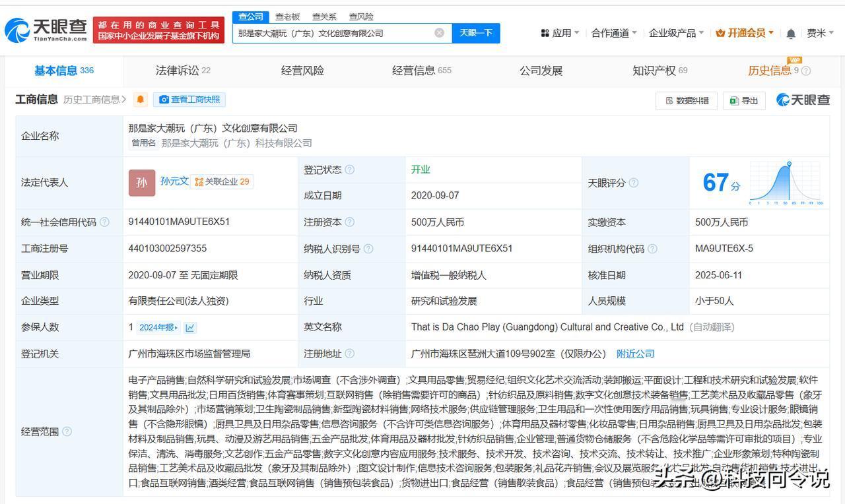Click the 天眼查 logo beside 导出
Screen dimensions: 845x504
(803, 100)
